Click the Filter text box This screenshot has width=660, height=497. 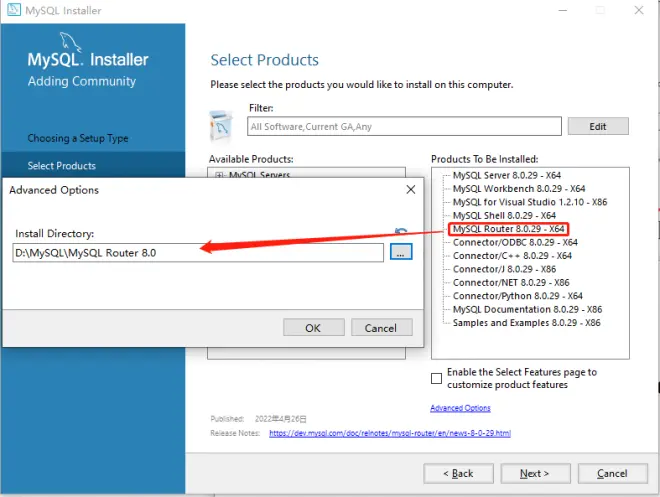point(404,126)
